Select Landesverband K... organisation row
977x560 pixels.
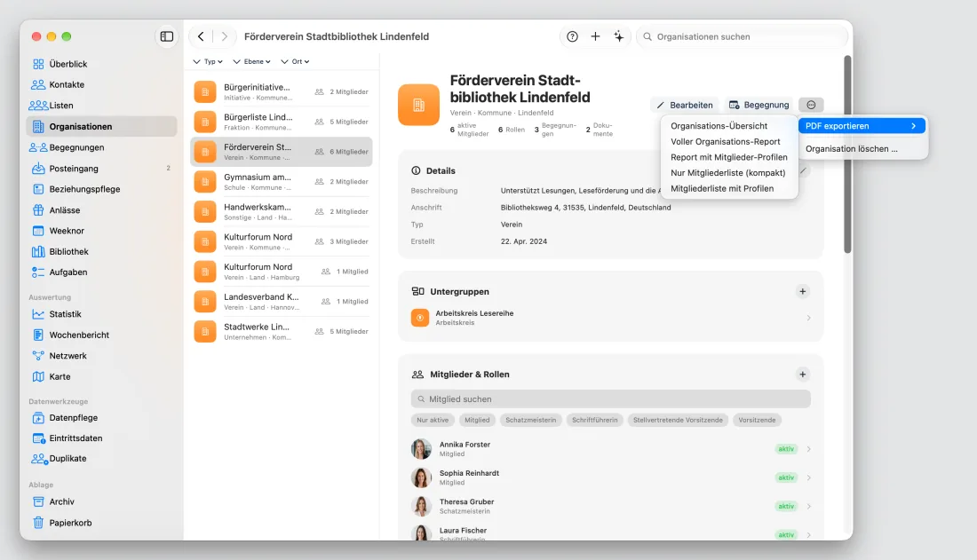pos(281,301)
